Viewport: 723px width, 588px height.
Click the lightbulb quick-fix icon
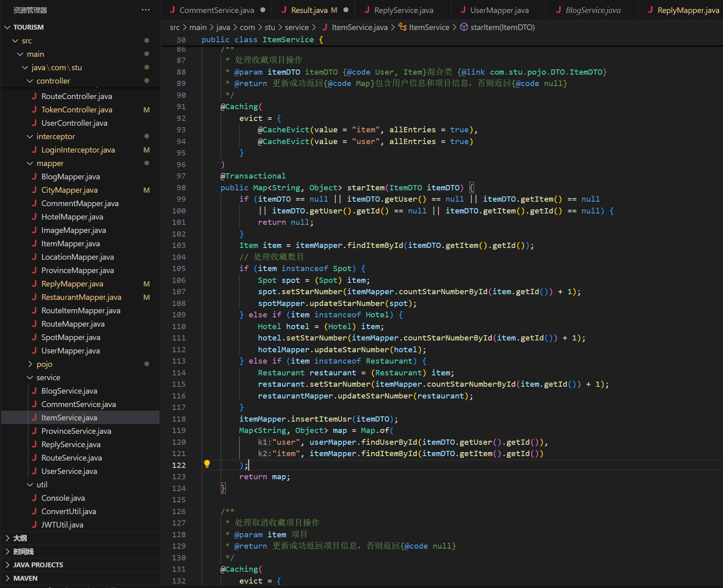[x=207, y=464]
